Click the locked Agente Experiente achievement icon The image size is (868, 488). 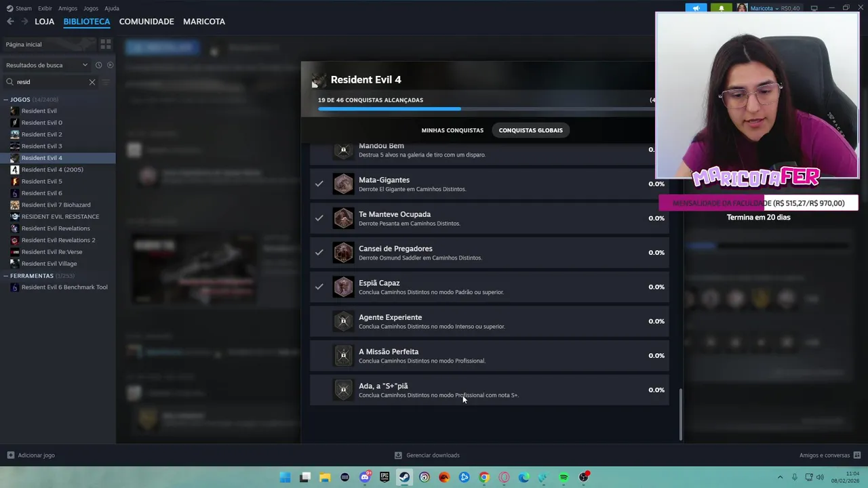[343, 321]
